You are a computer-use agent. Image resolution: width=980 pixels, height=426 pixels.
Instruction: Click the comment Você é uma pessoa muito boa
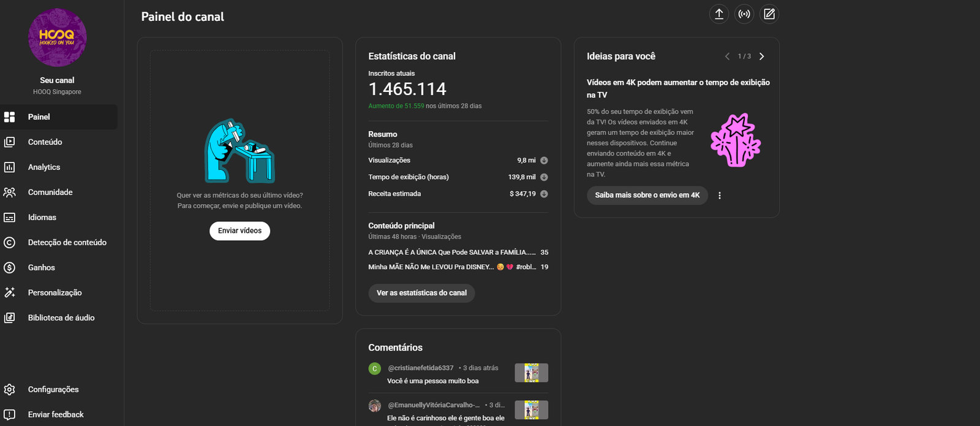(432, 381)
